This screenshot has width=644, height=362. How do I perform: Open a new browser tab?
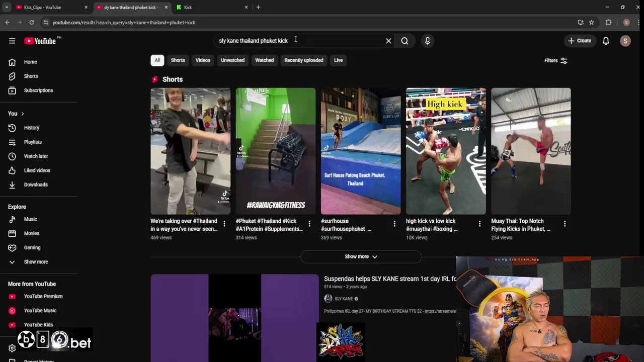tap(258, 7)
